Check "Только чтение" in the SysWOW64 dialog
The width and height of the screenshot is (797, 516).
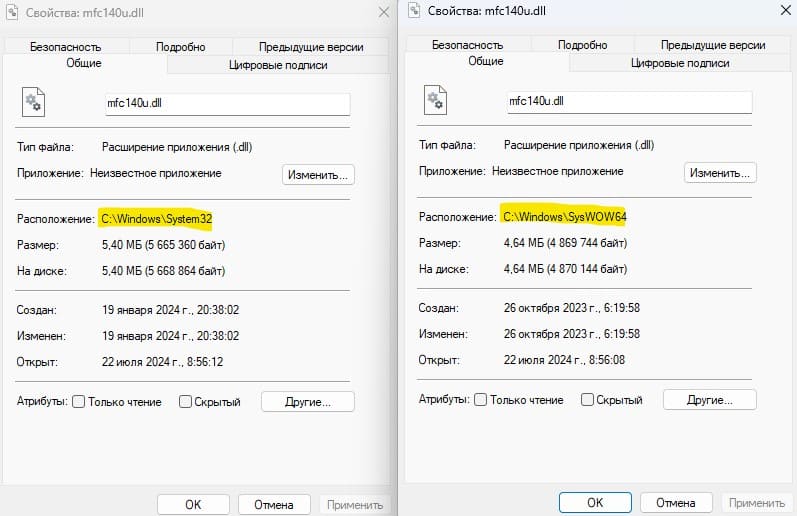click(x=480, y=400)
